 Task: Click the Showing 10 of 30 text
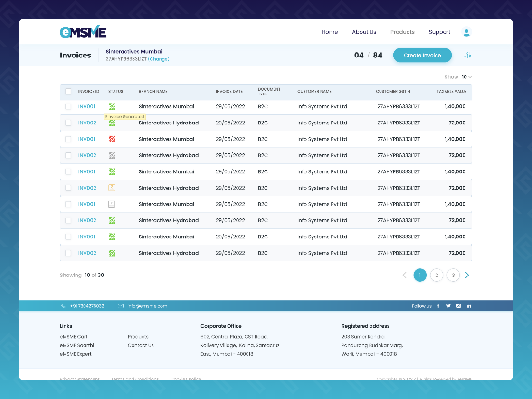(x=82, y=275)
